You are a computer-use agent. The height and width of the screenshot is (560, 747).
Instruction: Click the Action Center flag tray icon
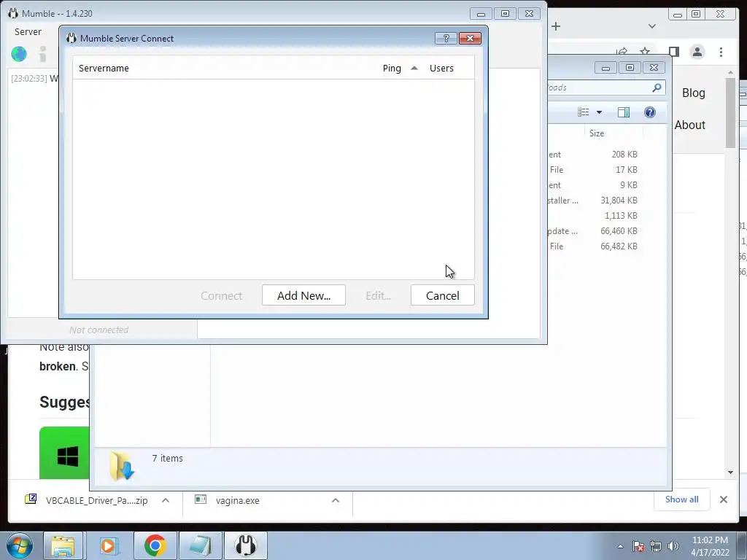[638, 546]
